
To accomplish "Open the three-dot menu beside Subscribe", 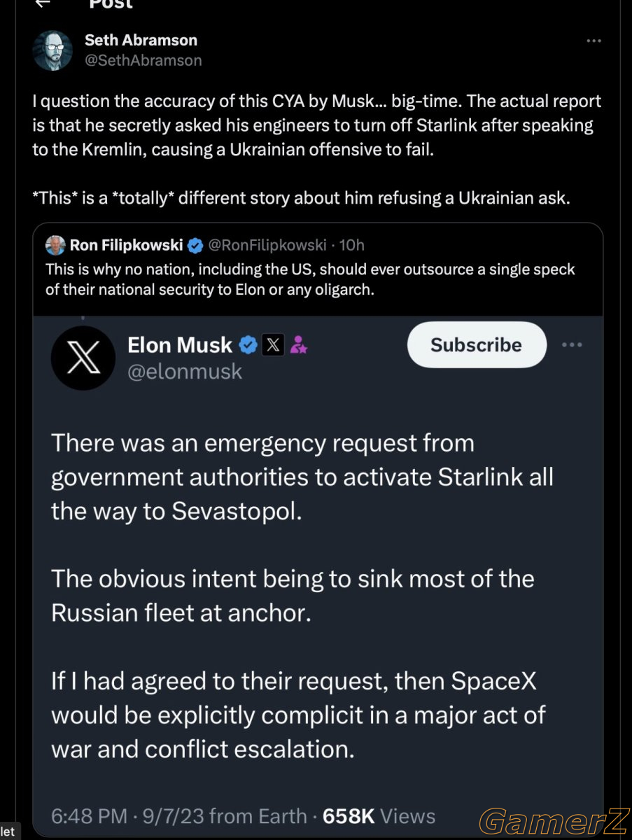I will pos(573,345).
